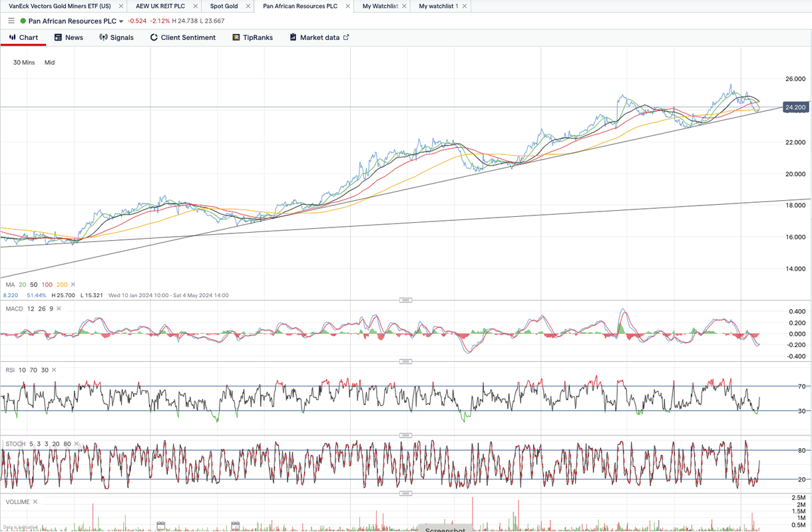Viewport: 812px width, 532px height.
Task: Click the MACD 0.400 axis label
Action: click(x=797, y=311)
